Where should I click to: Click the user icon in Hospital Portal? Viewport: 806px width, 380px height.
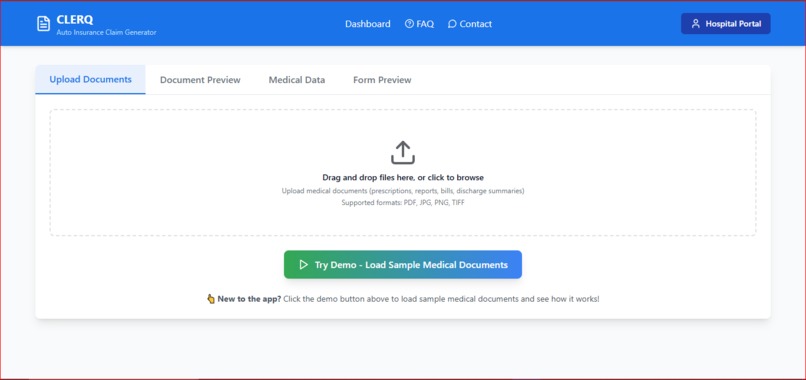click(696, 24)
